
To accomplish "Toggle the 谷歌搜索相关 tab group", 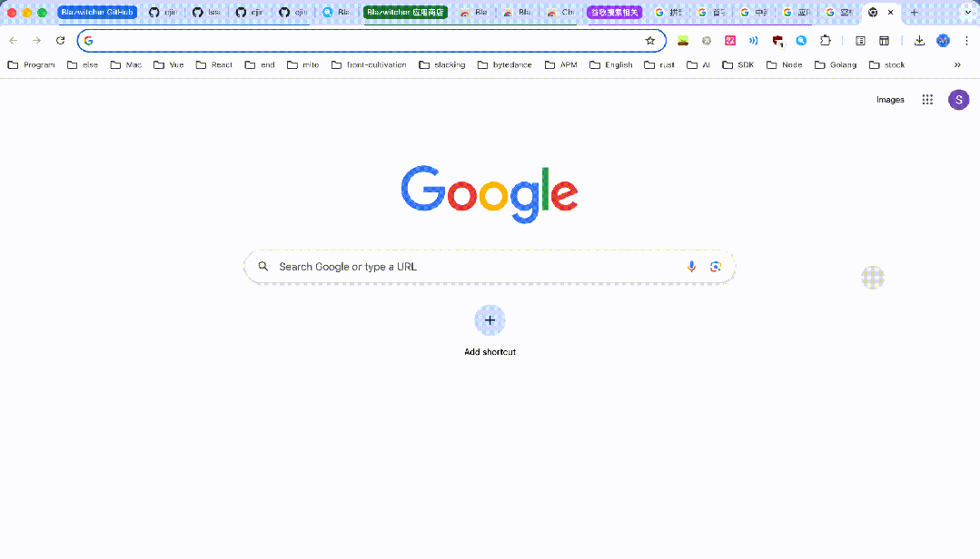I will point(614,13).
